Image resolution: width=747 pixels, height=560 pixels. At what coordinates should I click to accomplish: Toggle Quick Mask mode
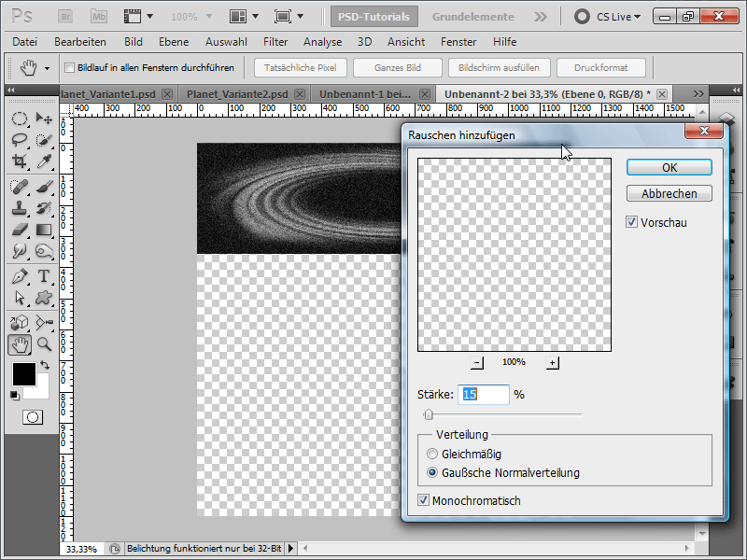[33, 417]
